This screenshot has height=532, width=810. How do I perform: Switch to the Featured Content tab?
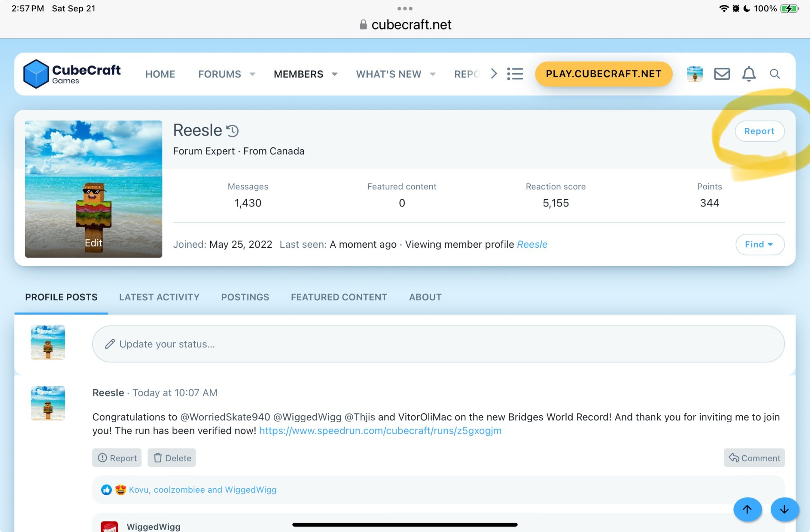(x=339, y=297)
